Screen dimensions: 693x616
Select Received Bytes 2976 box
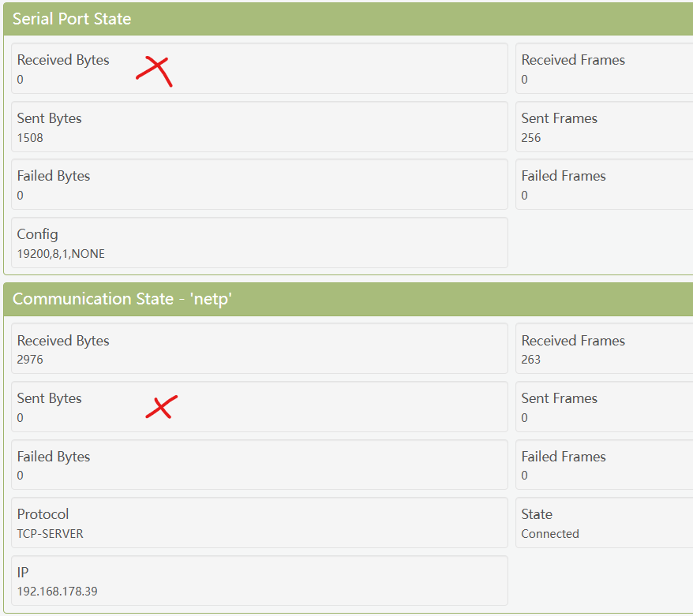[x=260, y=349]
